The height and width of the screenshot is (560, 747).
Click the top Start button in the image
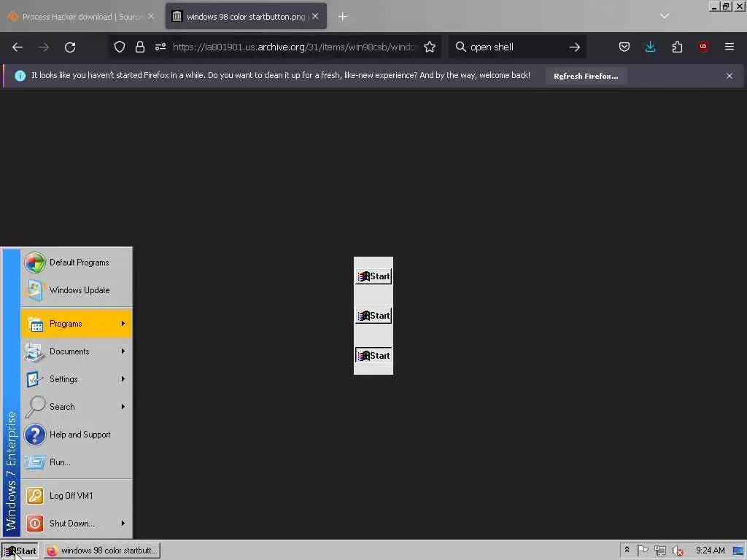coord(373,276)
